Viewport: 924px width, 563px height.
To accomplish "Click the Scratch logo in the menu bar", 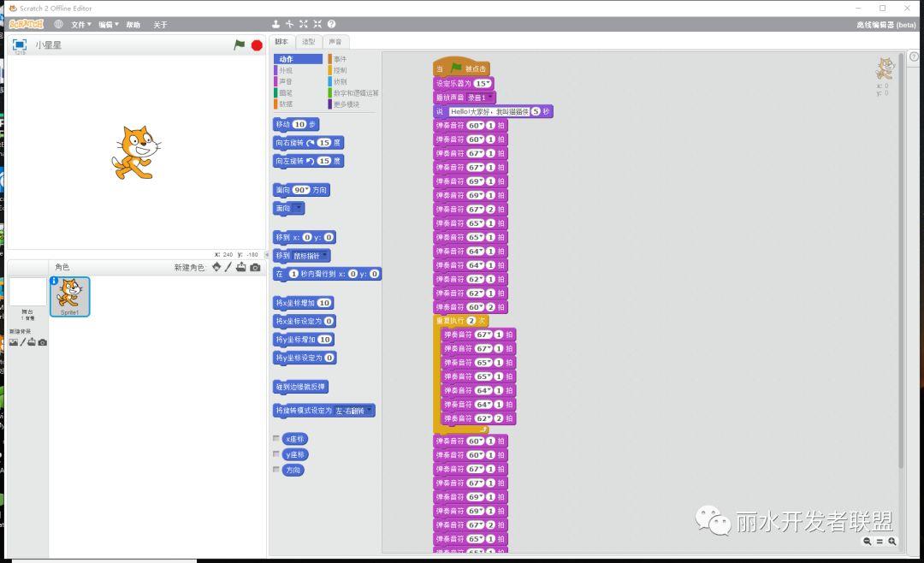I will pos(26,24).
